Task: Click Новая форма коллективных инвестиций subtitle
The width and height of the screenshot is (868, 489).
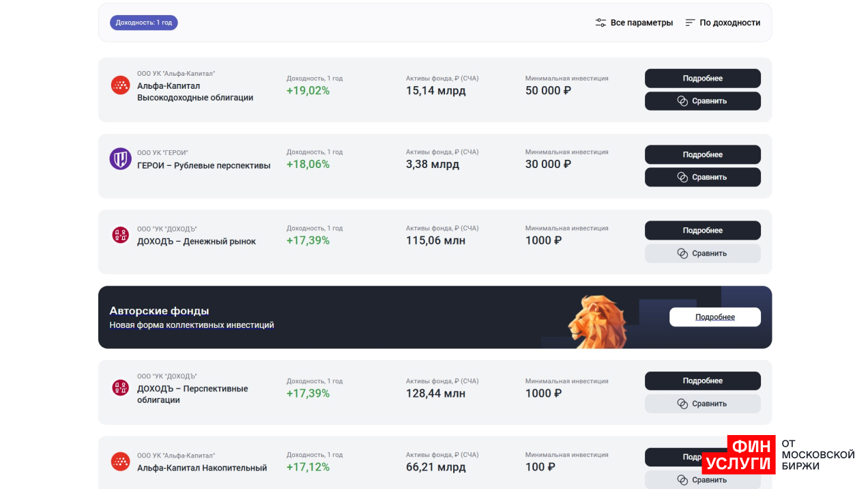Action: (x=192, y=325)
